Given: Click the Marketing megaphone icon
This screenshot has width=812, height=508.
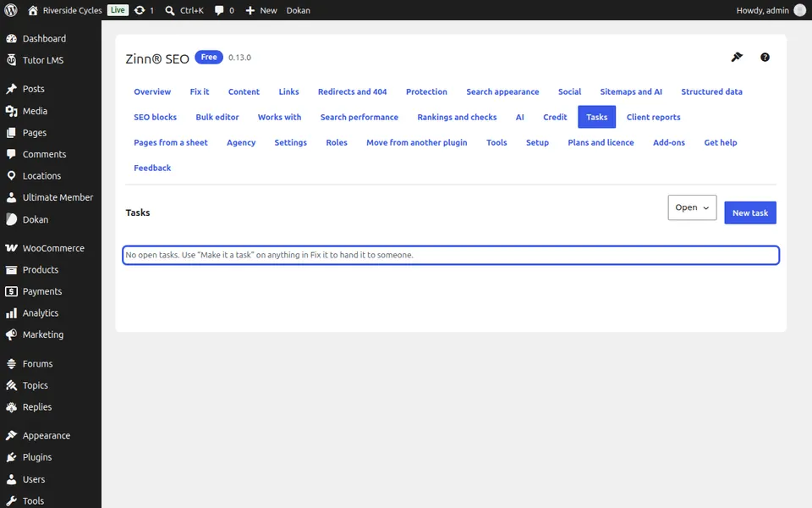Looking at the screenshot, I should click(11, 334).
